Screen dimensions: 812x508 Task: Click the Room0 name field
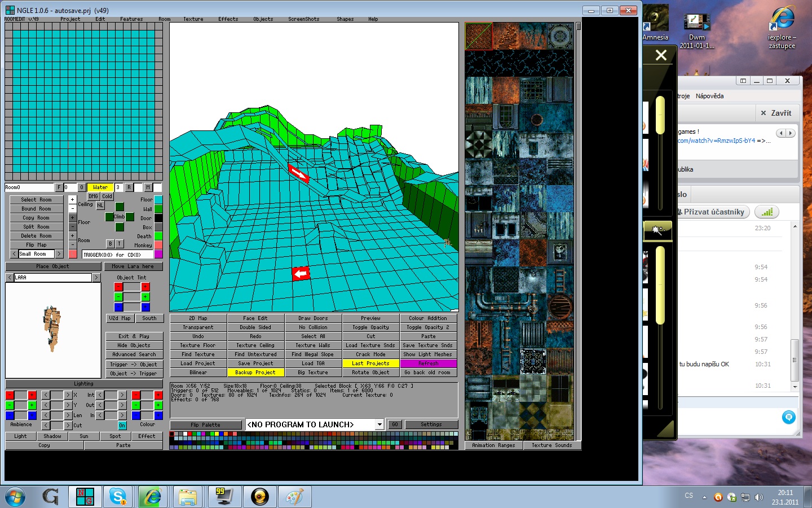pos(29,187)
